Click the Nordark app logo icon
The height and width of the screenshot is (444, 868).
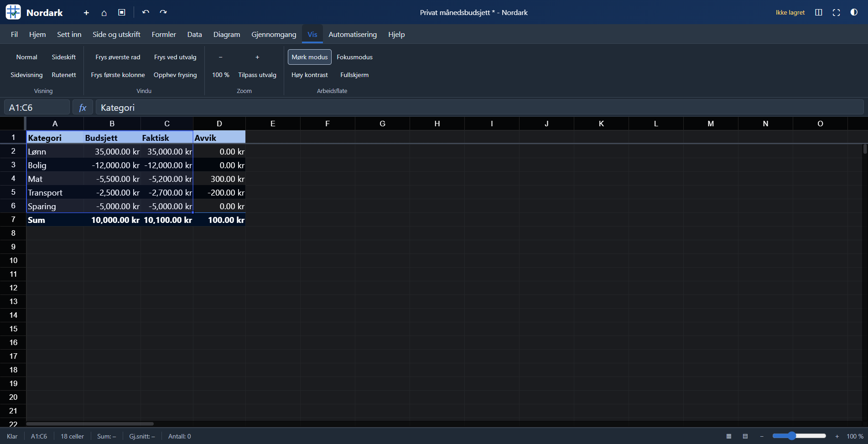tap(13, 12)
